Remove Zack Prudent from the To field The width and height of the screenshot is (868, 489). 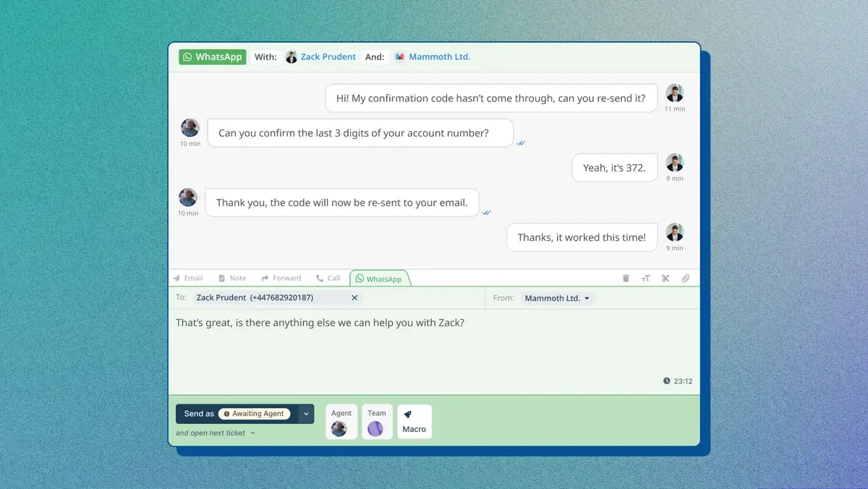354,297
